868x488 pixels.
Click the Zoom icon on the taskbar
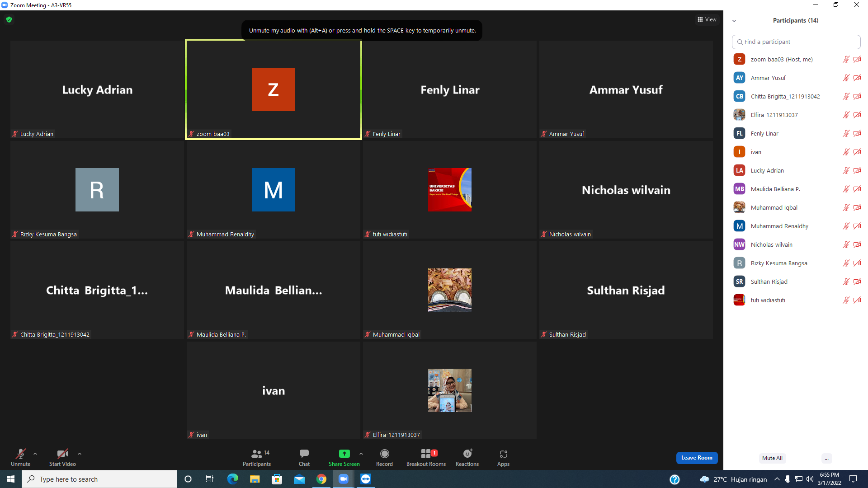344,479
